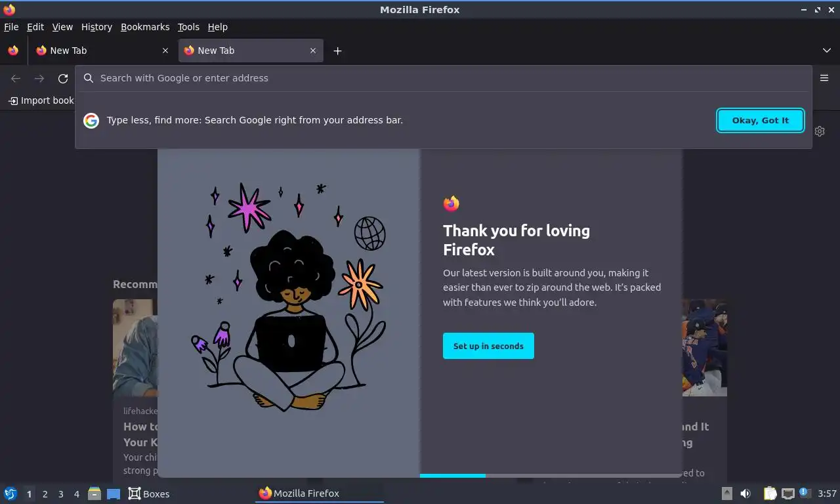Viewport: 840px width, 504px height.
Task: Open the network tray icon
Action: pyautogui.click(x=788, y=493)
